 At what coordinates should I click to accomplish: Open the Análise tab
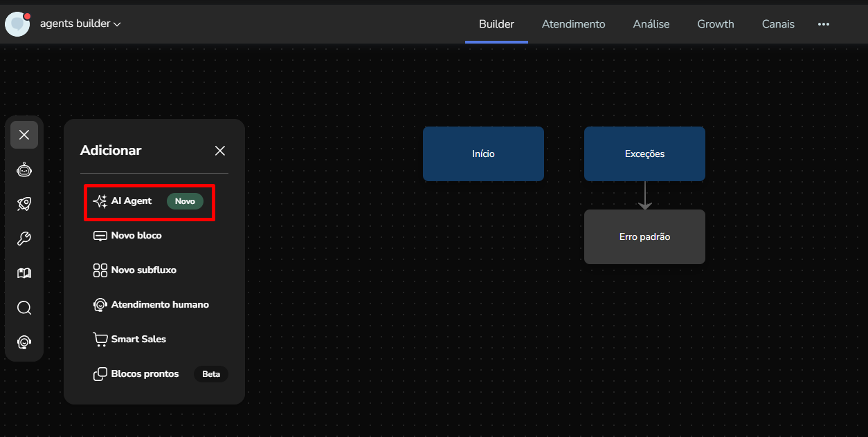(x=651, y=24)
